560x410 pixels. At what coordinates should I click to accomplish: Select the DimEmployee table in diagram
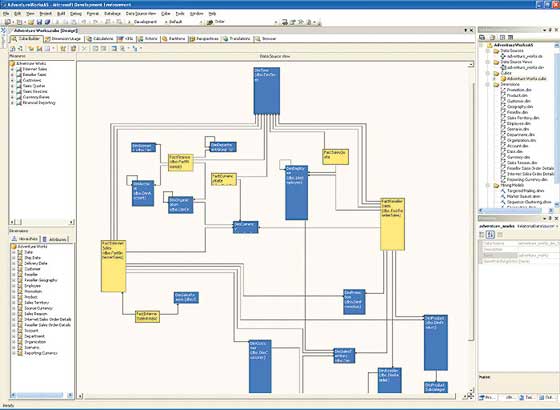point(296,192)
